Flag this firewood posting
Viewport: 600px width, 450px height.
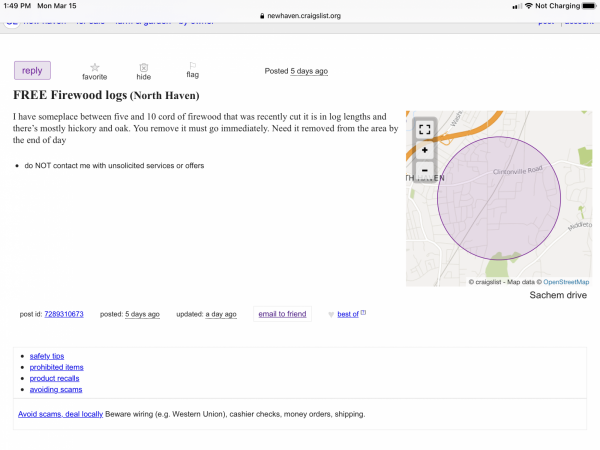click(x=192, y=66)
